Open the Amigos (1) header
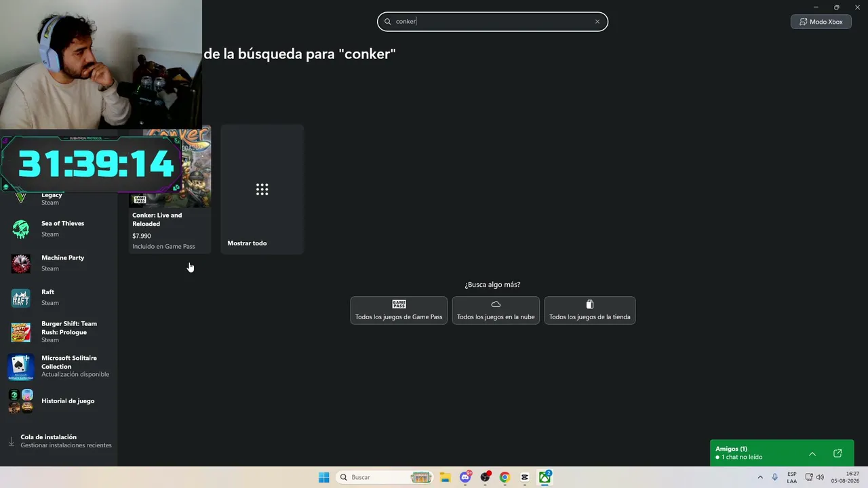Viewport: 868px width, 488px height. click(x=731, y=449)
